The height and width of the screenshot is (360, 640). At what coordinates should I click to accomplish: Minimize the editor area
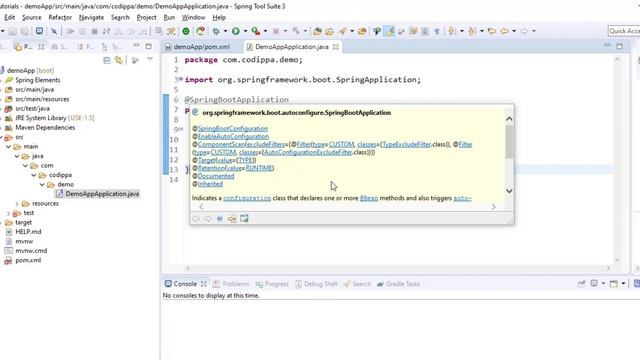[x=607, y=45]
